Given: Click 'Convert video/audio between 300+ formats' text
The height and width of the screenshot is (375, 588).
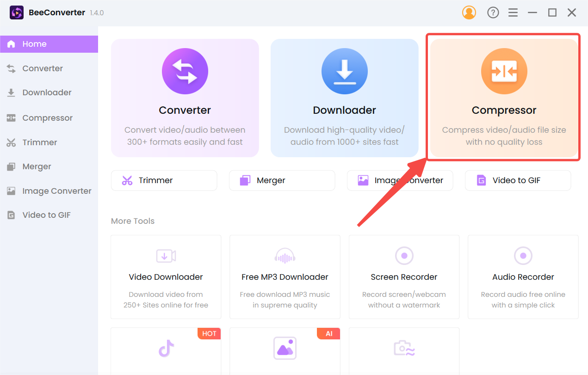Looking at the screenshot, I should click(185, 136).
